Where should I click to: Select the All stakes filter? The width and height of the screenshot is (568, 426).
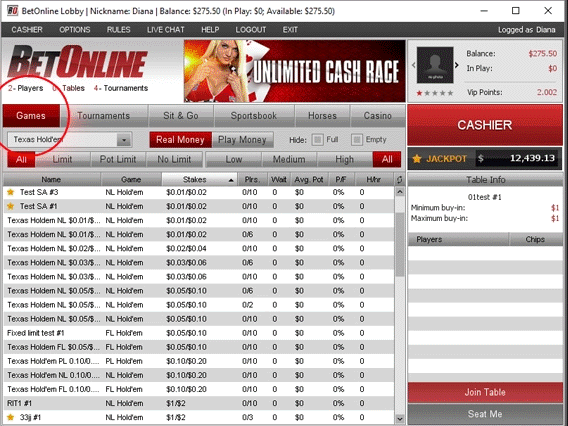387,159
